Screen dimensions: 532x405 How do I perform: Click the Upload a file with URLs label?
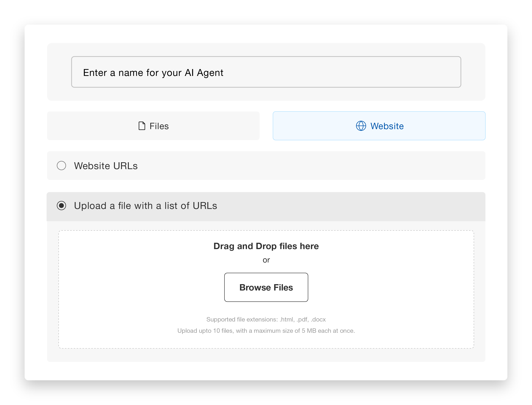146,206
